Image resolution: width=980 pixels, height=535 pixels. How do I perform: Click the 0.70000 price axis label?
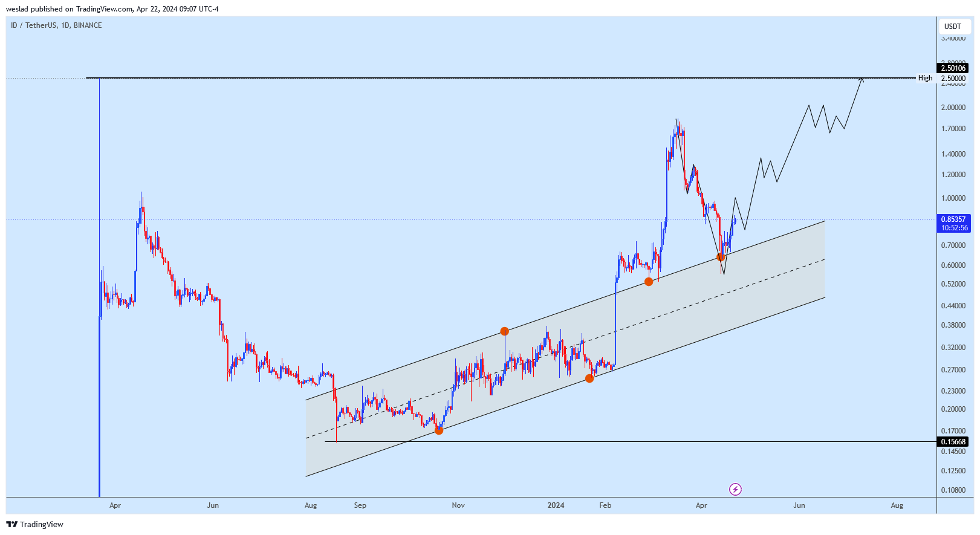[953, 245]
